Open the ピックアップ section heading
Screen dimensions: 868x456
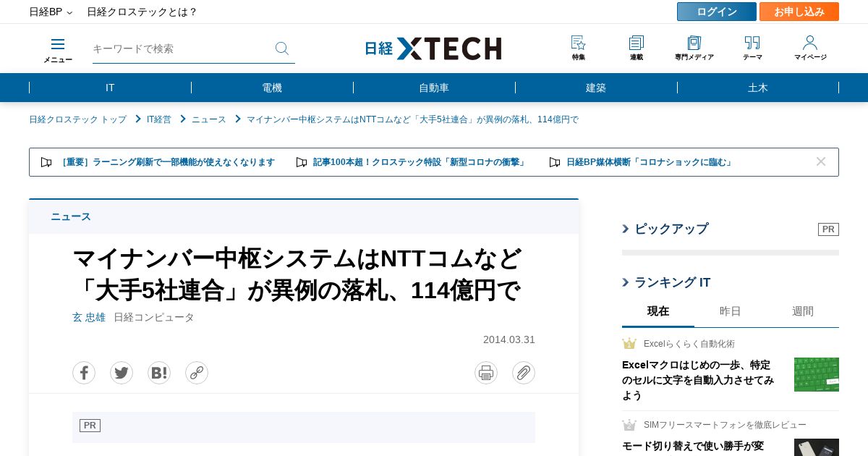[x=671, y=229]
